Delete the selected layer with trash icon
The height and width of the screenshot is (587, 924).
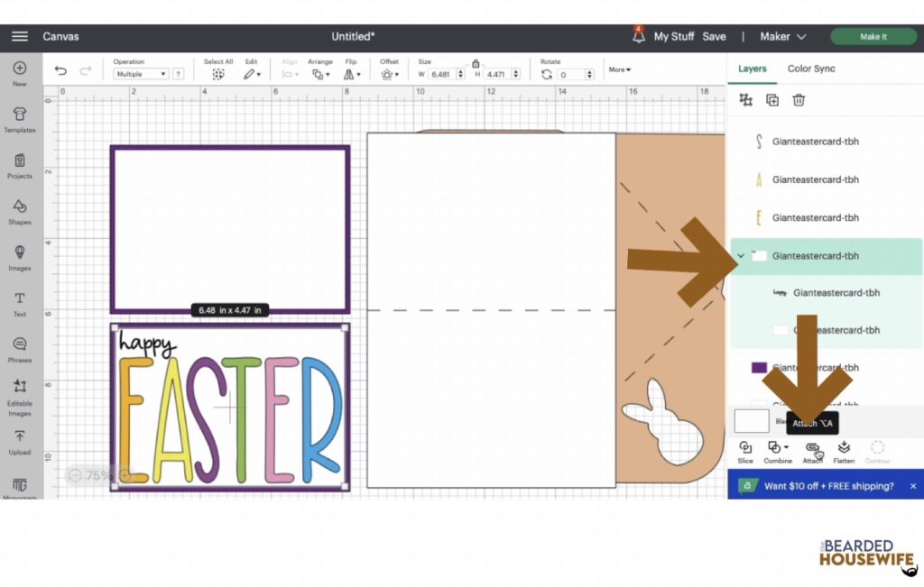pos(799,100)
